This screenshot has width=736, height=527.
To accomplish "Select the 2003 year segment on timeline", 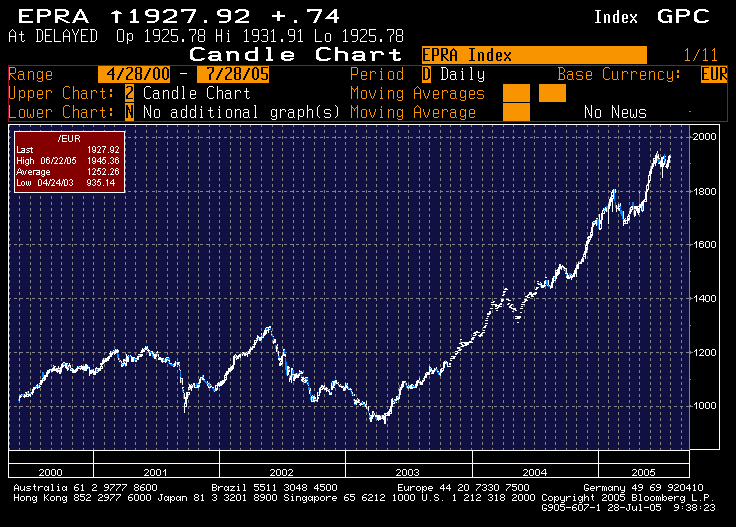I will pyautogui.click(x=408, y=471).
